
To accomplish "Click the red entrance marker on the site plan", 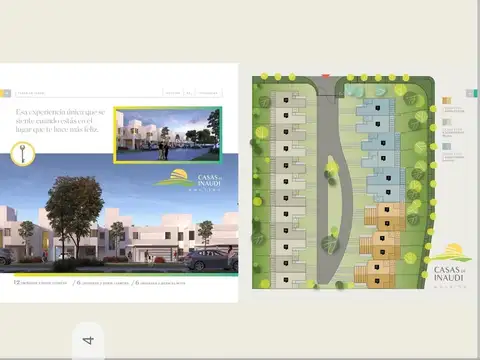I will [x=326, y=76].
